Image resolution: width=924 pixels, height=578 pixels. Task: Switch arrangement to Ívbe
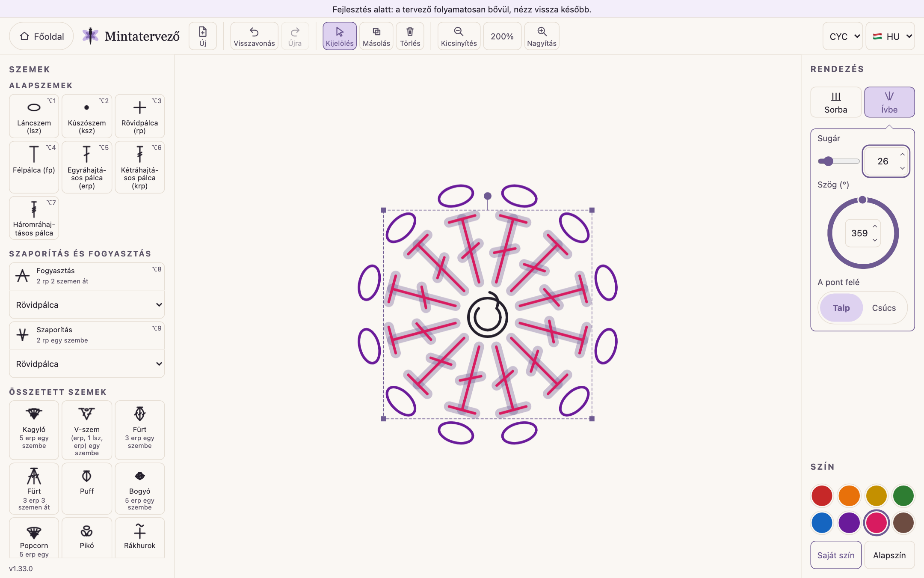(x=889, y=102)
